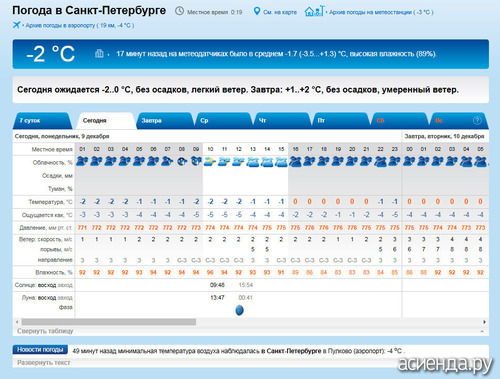Open weather station archive link
Screen dimensions: 500x379
pos(381,12)
